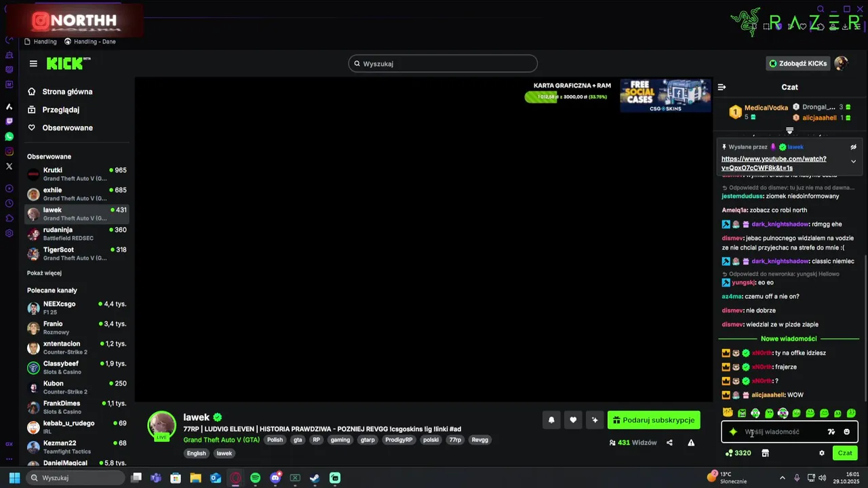Screen dimensions: 868x488
Task: Open kebab_u_rudego IRL channel
Action: [x=77, y=427]
